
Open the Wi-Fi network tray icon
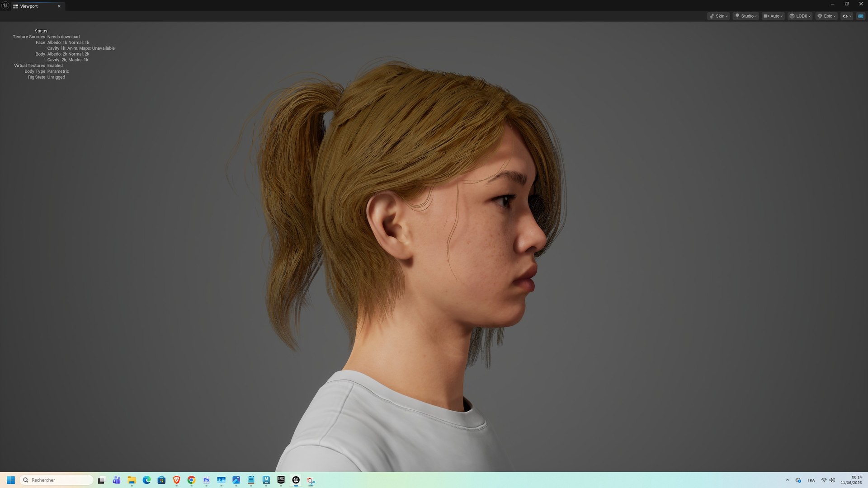pyautogui.click(x=824, y=480)
